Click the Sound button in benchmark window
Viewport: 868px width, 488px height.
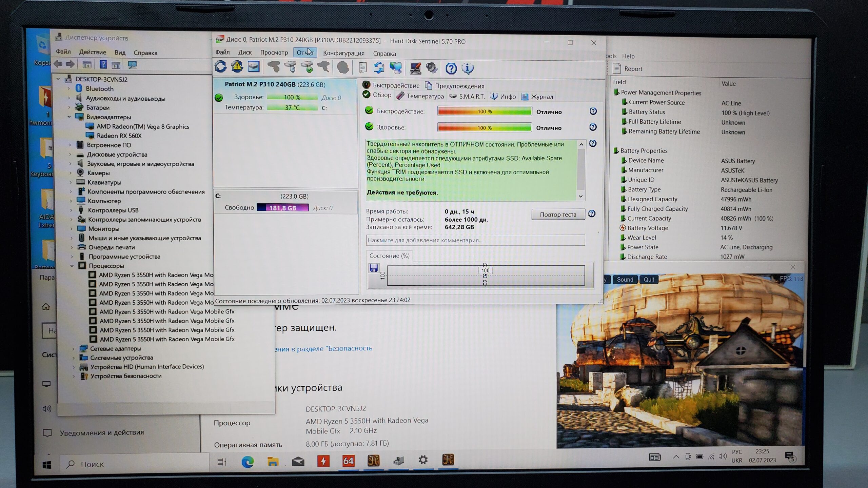pyautogui.click(x=625, y=280)
